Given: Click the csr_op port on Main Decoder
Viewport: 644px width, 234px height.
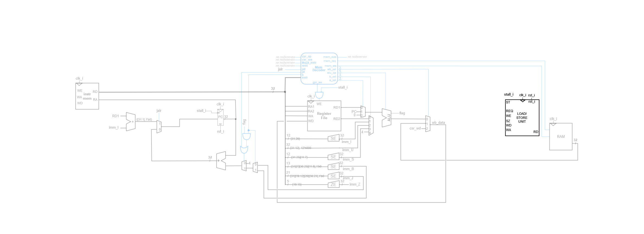Looking at the screenshot, I should tap(307, 57).
